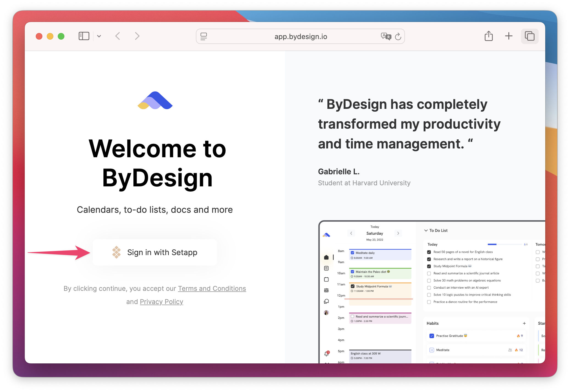570x392 pixels.
Task: Click the Today progress bar in To Do List
Action: (505, 244)
